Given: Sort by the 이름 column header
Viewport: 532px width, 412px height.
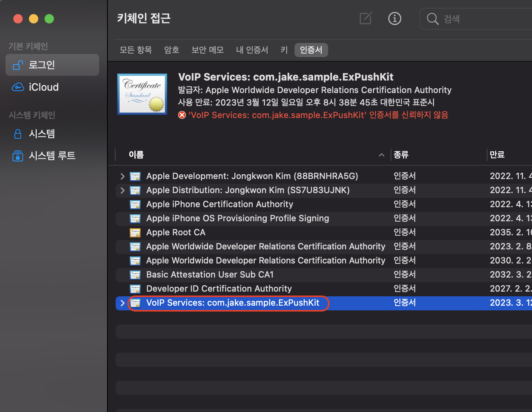Looking at the screenshot, I should click(136, 155).
